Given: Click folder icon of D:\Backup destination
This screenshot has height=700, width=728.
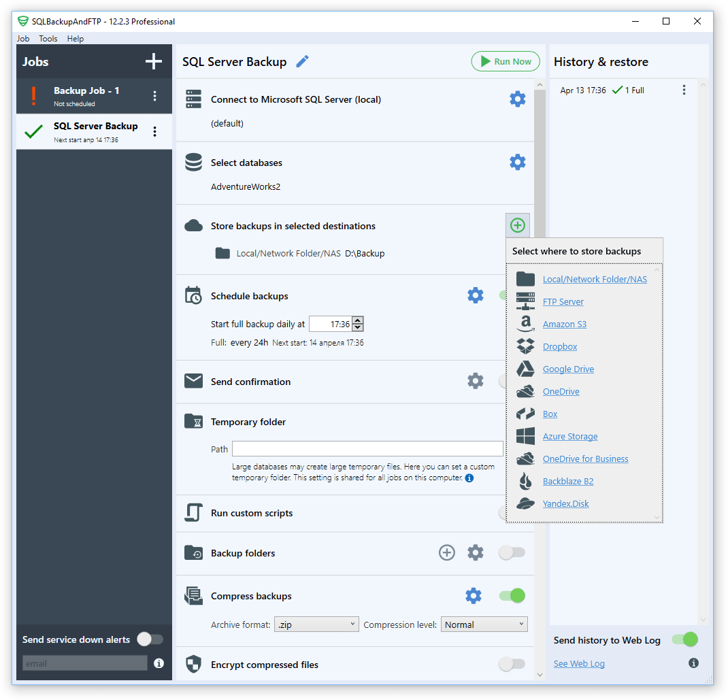Looking at the screenshot, I should click(x=222, y=253).
